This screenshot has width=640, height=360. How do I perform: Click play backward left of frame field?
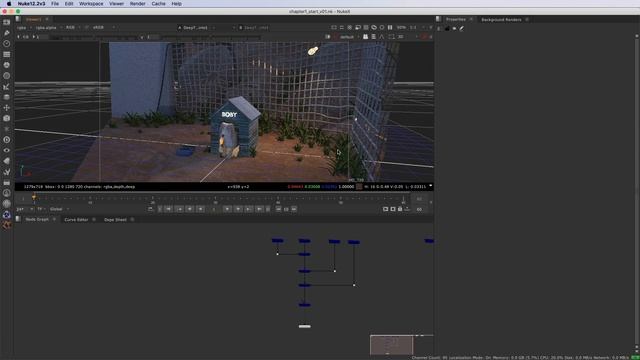tap(200, 209)
